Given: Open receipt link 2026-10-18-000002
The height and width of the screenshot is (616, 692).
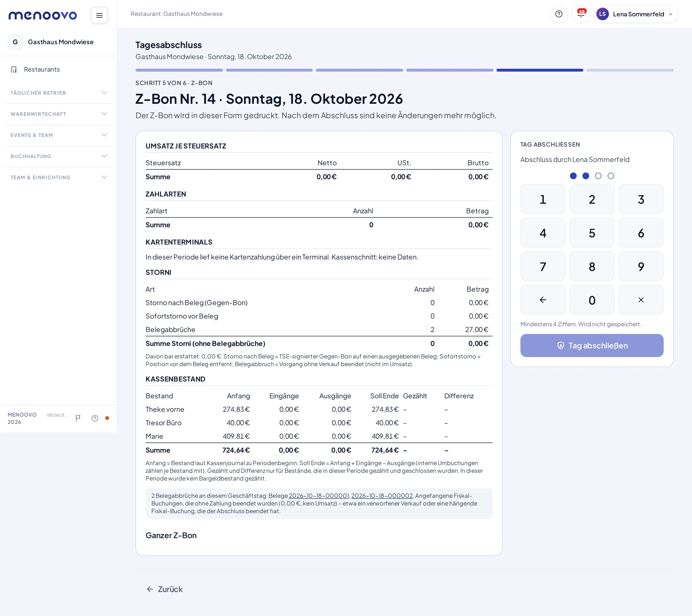Looking at the screenshot, I should tap(382, 495).
